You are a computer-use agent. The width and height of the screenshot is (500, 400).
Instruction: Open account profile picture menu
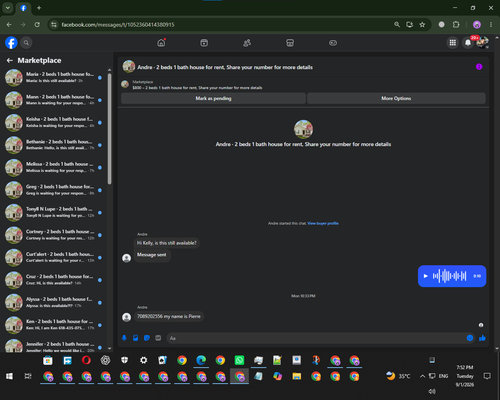click(x=483, y=43)
